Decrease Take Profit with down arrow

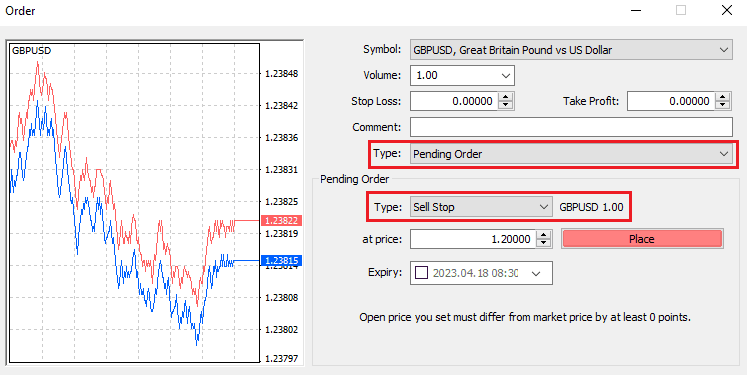723,106
